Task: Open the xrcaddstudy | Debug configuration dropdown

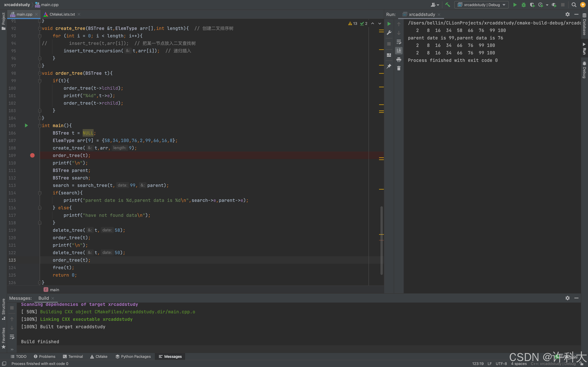Action: [481, 5]
